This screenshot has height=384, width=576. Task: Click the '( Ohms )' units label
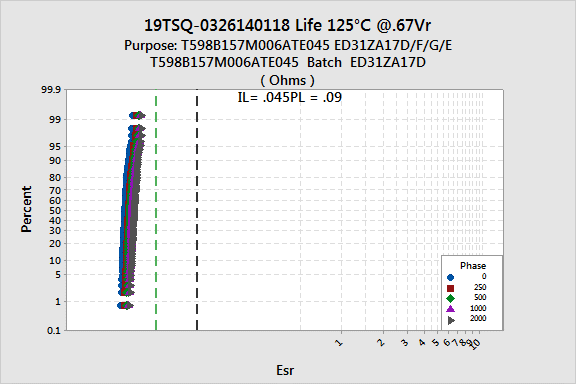(x=288, y=80)
